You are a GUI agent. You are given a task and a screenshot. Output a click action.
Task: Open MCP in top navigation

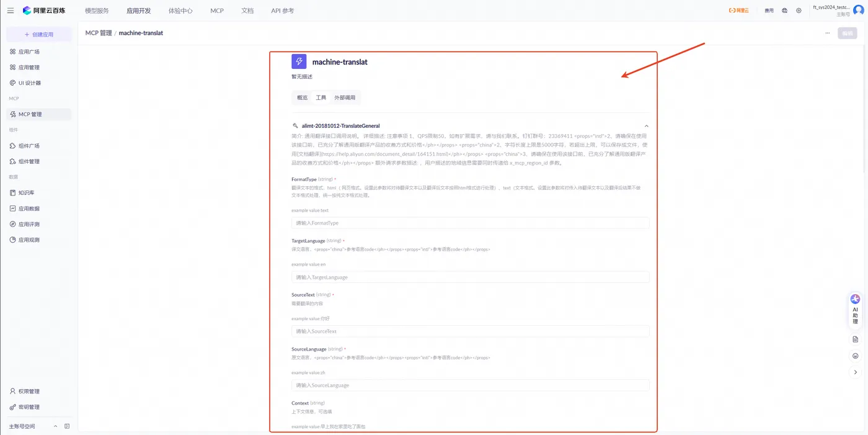point(217,11)
